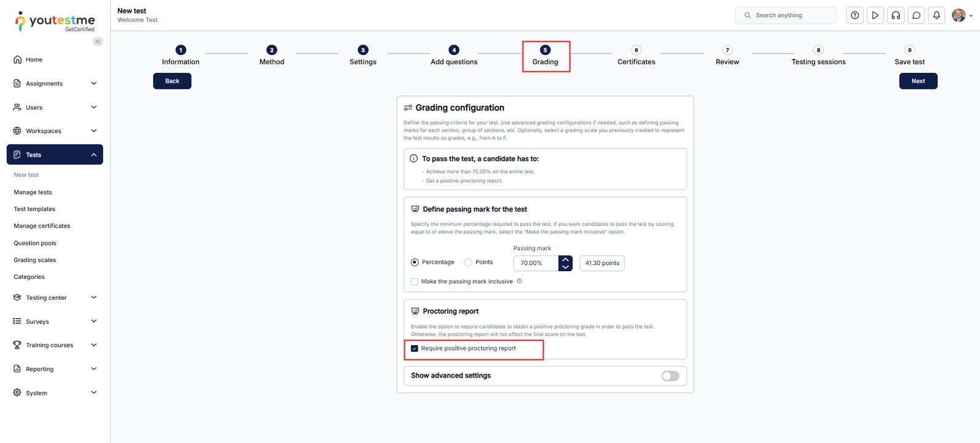The height and width of the screenshot is (443, 980).
Task: Click the play video tutorial icon
Action: (x=875, y=15)
